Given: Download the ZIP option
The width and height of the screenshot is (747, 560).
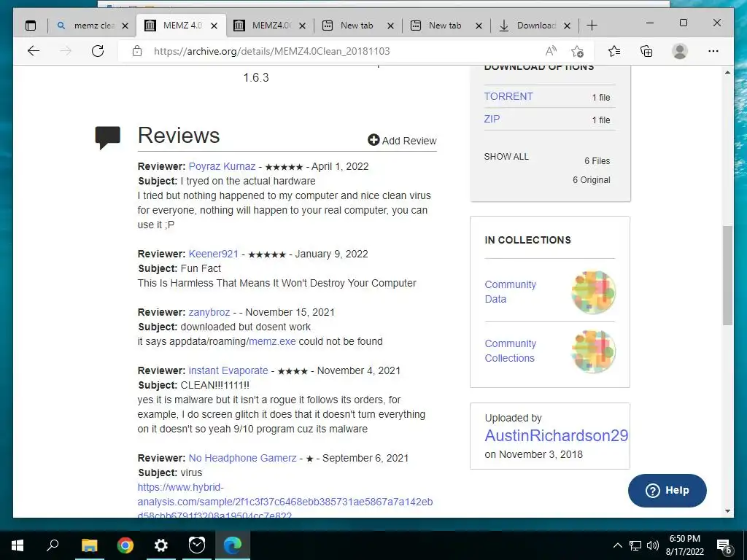Looking at the screenshot, I should [x=492, y=119].
